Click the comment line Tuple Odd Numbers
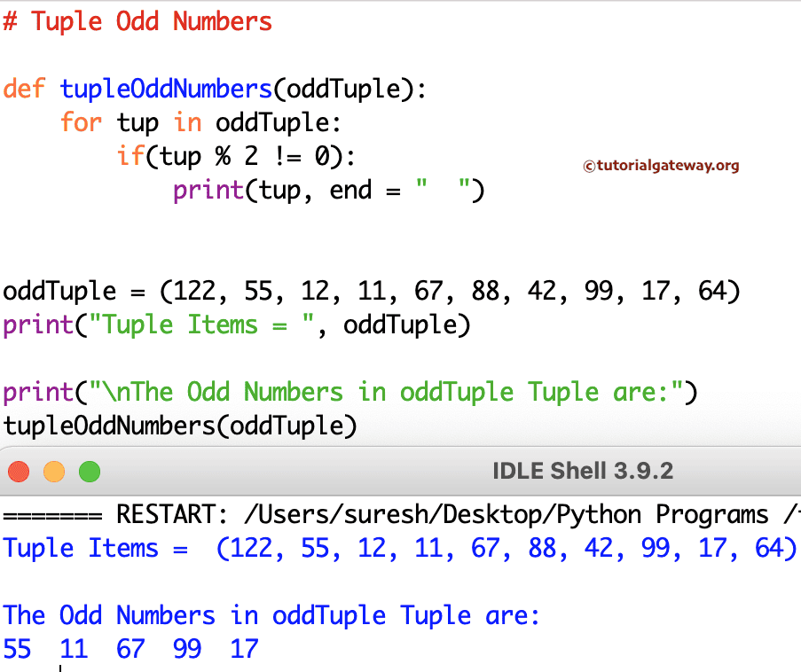The image size is (801, 672). 138,21
